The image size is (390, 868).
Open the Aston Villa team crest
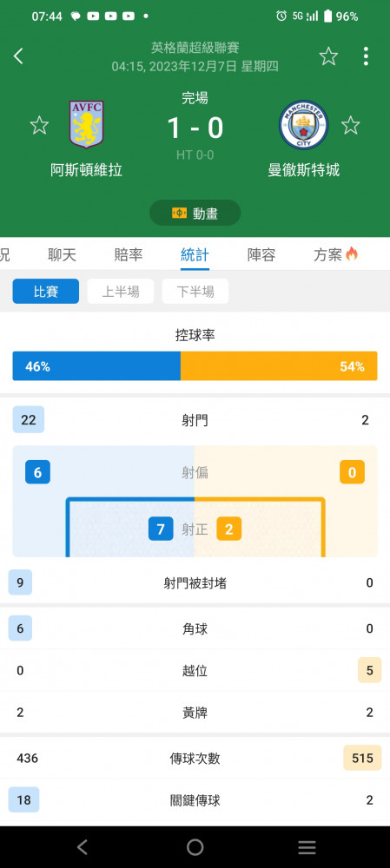[86, 124]
